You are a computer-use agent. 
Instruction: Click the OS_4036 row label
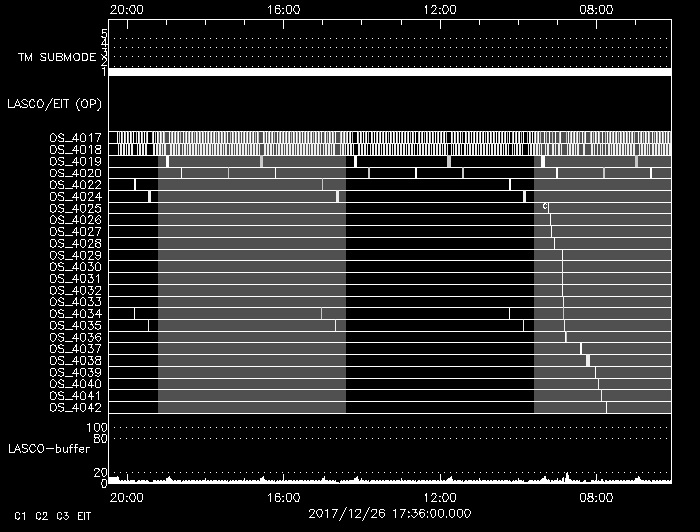(75, 337)
